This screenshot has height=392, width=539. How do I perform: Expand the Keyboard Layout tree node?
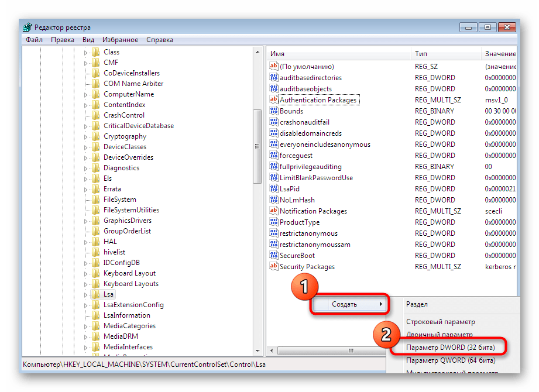pos(85,273)
